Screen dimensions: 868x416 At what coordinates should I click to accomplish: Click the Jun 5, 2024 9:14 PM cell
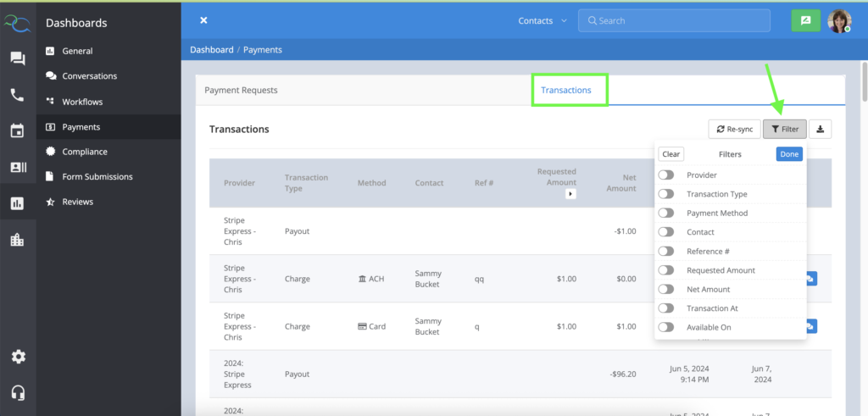pos(688,374)
